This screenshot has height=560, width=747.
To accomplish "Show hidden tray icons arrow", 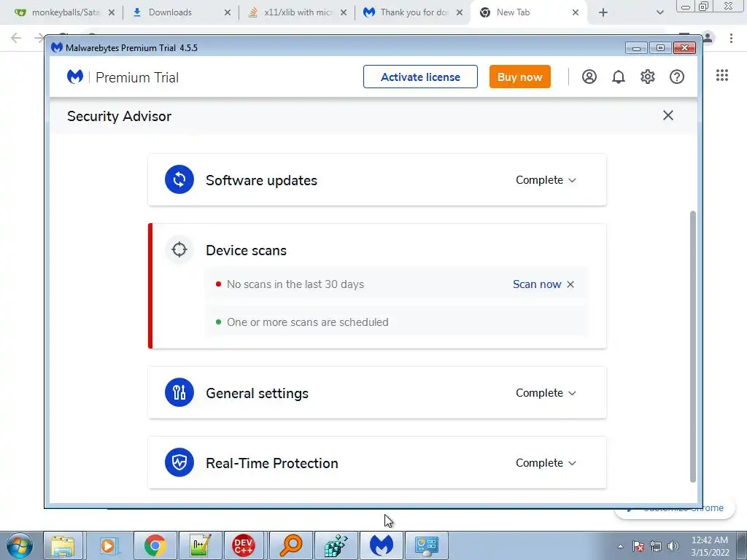I will [620, 546].
